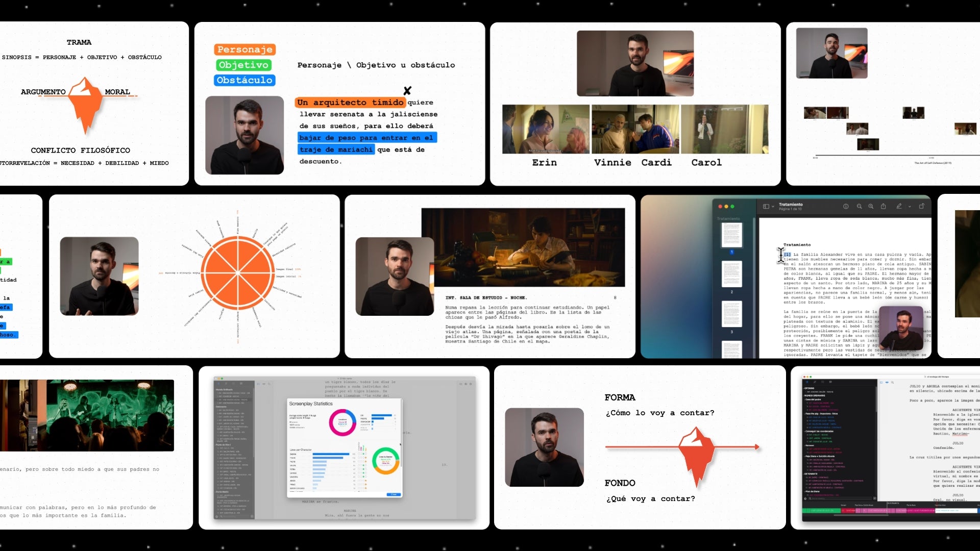980x551 pixels.
Task: Click the blue Close button in Screenplay Statistics
Action: [x=394, y=494]
